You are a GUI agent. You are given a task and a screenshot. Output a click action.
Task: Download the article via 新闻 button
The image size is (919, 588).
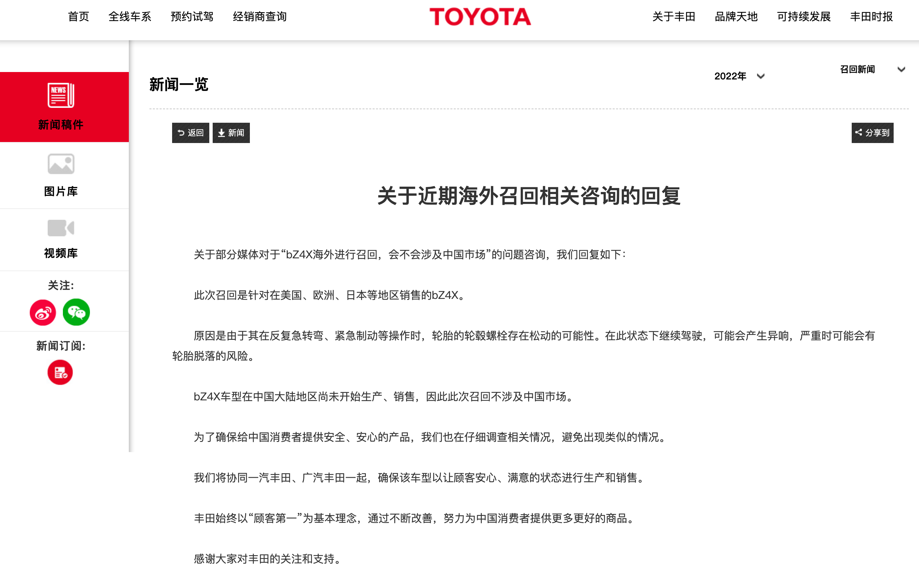pyautogui.click(x=231, y=133)
